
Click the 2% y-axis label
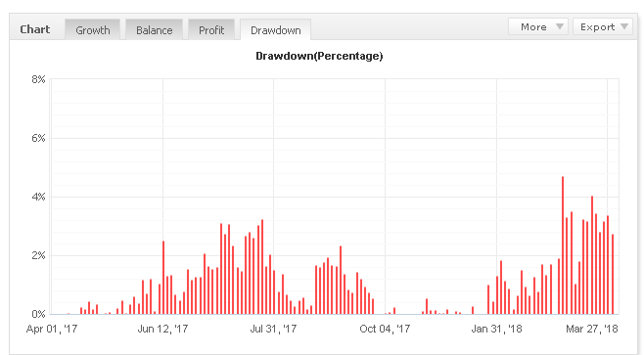(x=38, y=255)
